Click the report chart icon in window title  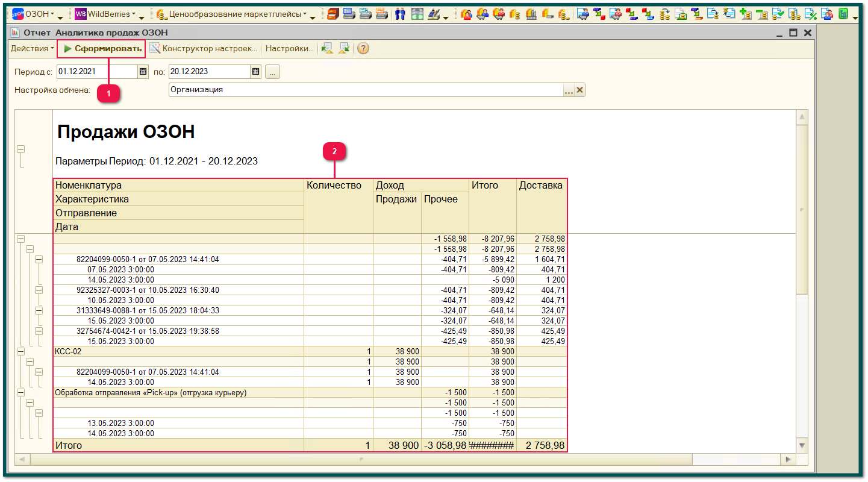tap(16, 33)
